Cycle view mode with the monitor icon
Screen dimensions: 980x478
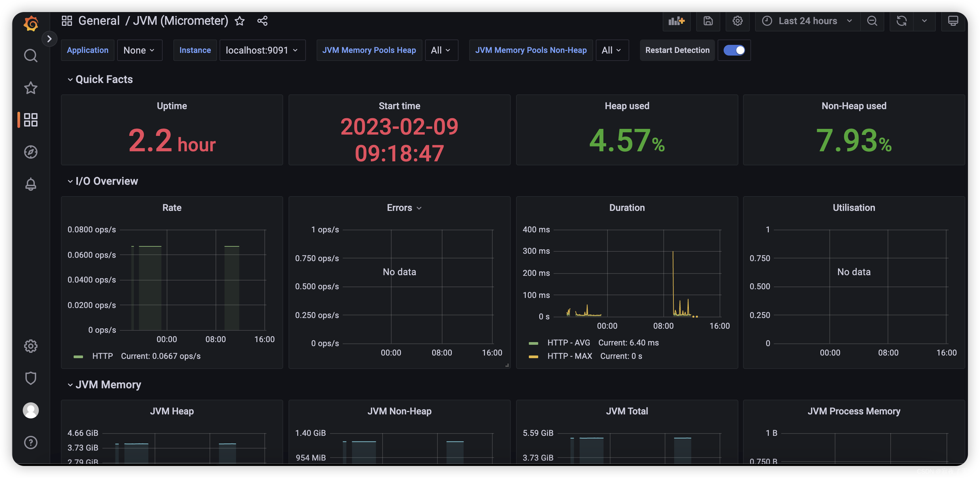(953, 21)
